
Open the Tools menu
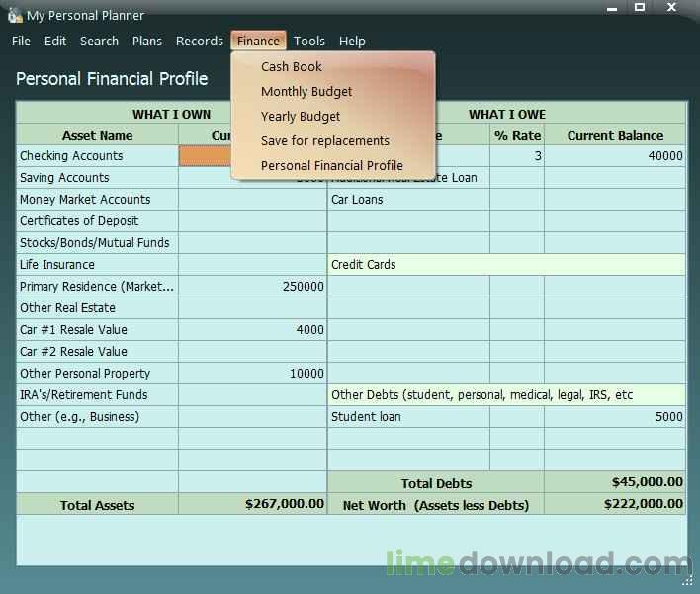point(309,42)
